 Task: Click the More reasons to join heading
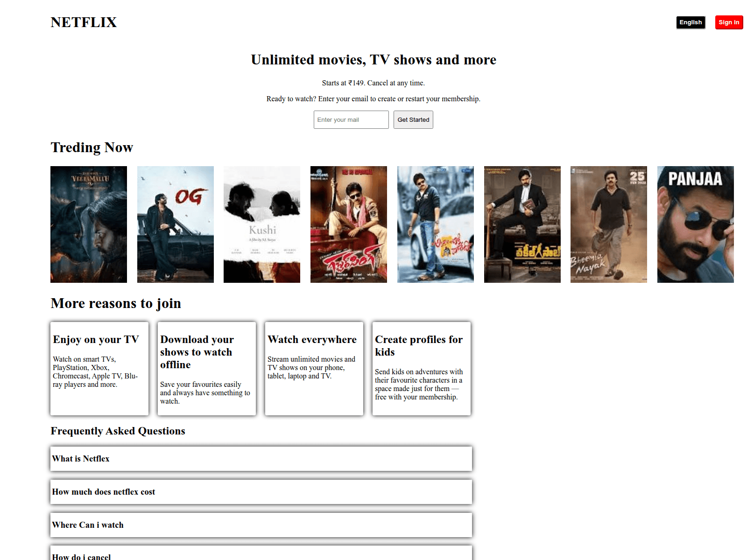point(116,303)
